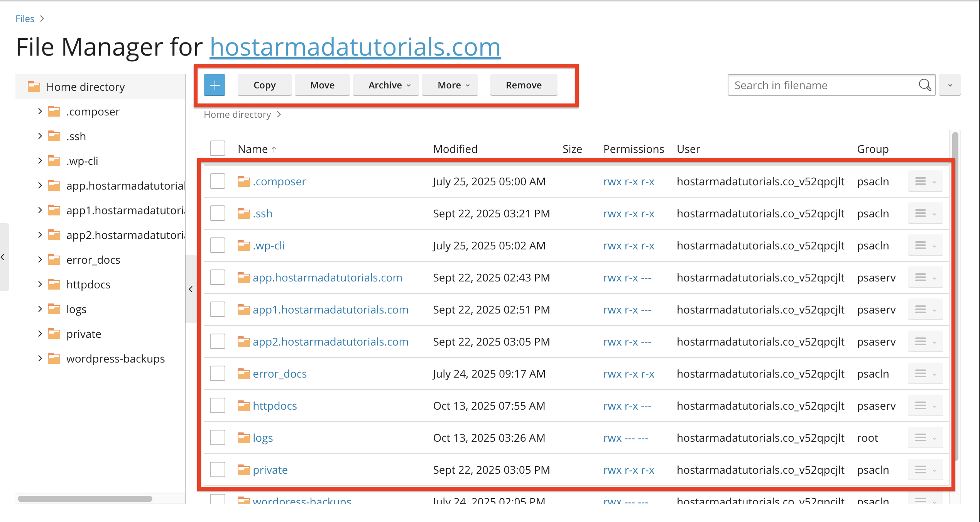Open row menu for app1.hostarmadatutorials.com
Viewport: 980px width, 522px height.
(925, 310)
